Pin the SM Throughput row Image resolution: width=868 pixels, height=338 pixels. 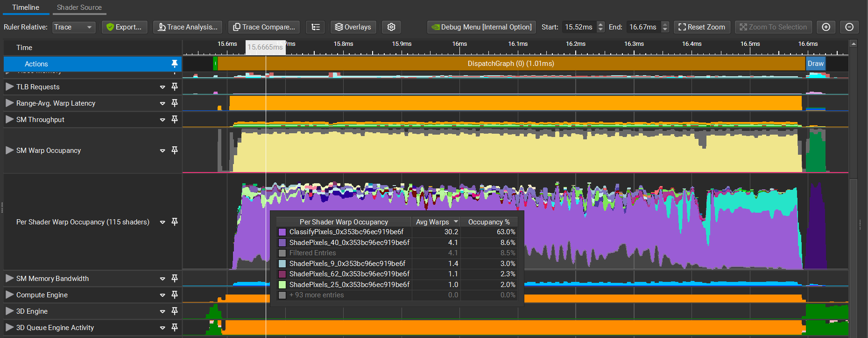[x=175, y=119]
